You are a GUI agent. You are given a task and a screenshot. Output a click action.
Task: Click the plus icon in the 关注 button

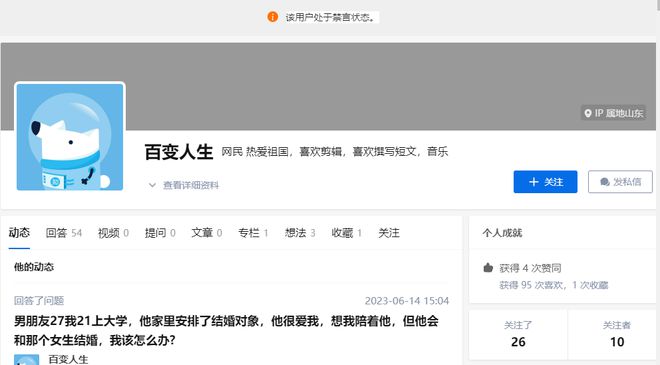pyautogui.click(x=534, y=182)
